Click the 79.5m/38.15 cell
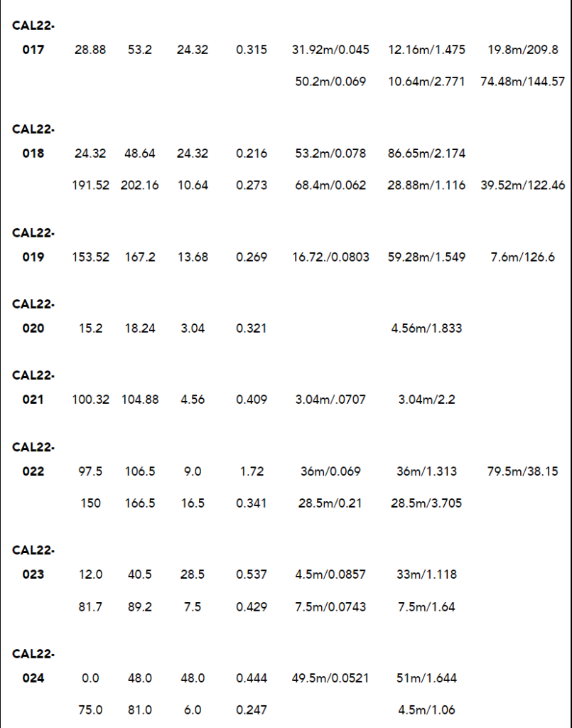 (523, 471)
